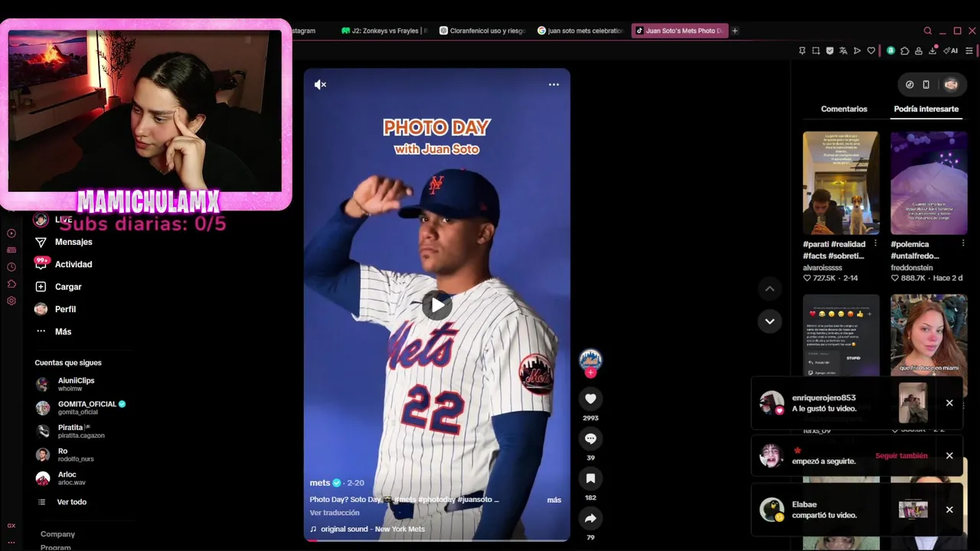Open the #parati #realidad video thumbnail
This screenshot has width=980, height=551.
pyautogui.click(x=841, y=183)
